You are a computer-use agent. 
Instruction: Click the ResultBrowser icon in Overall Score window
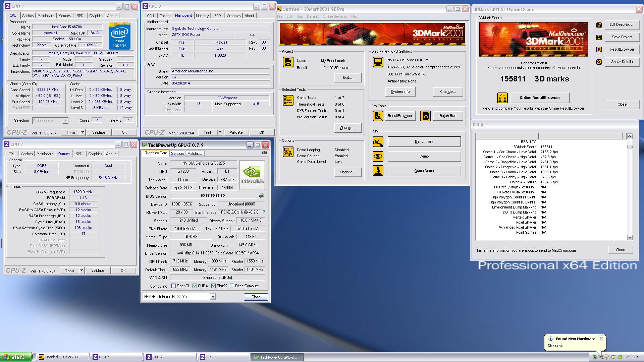[x=599, y=50]
